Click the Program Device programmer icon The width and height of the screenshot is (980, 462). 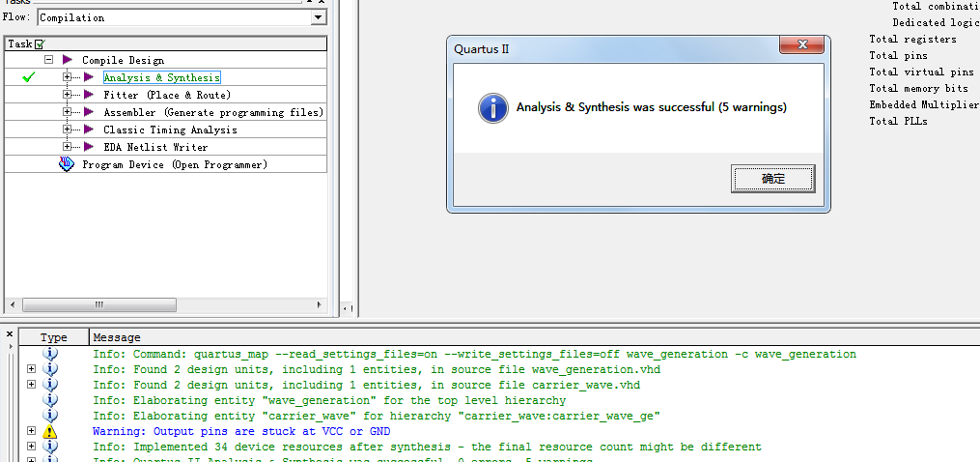67,164
